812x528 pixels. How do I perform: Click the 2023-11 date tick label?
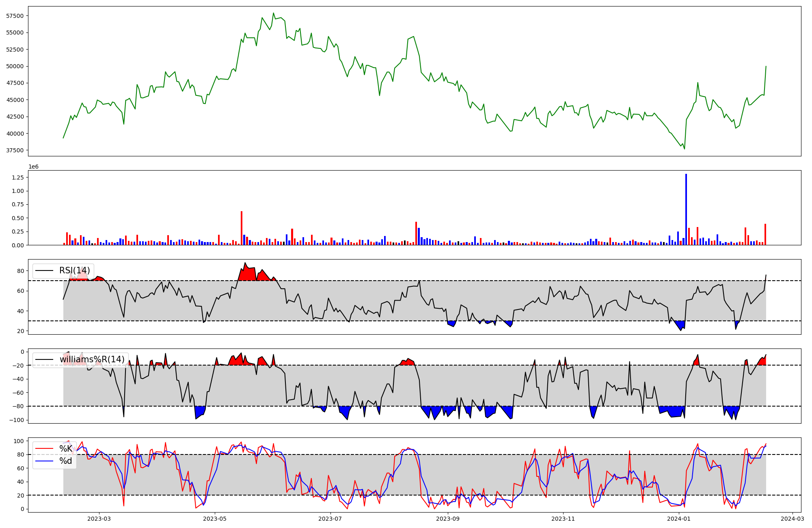(564, 519)
